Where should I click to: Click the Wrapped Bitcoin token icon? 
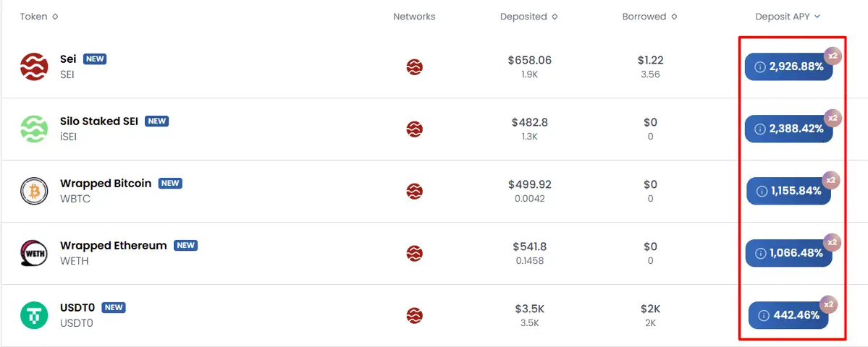click(34, 191)
